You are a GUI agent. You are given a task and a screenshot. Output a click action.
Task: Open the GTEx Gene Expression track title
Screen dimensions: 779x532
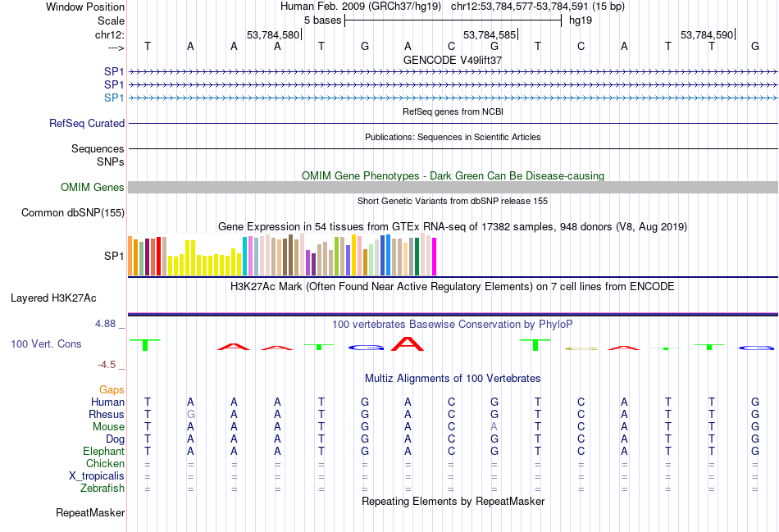453,227
